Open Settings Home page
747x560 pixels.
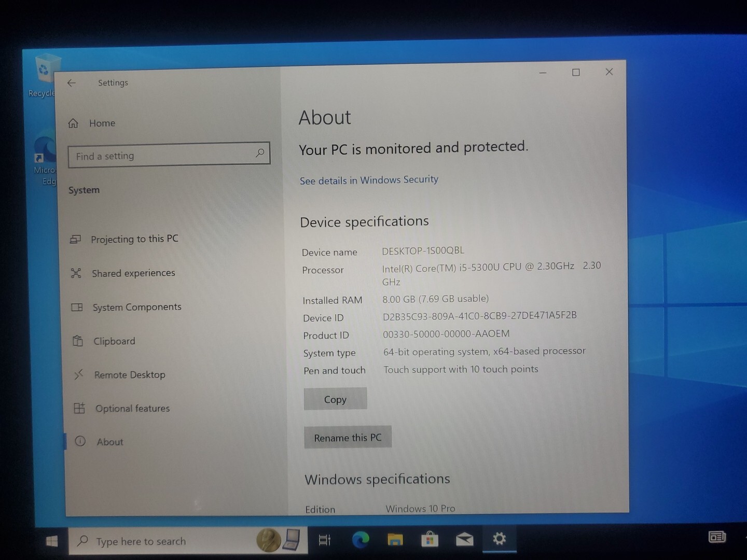92,123
